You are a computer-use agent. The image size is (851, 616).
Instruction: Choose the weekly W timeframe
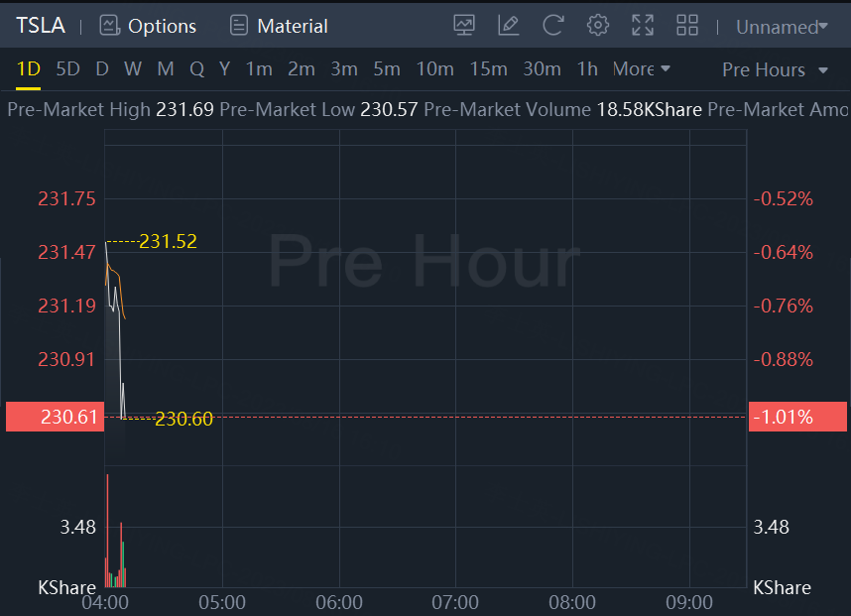point(132,69)
